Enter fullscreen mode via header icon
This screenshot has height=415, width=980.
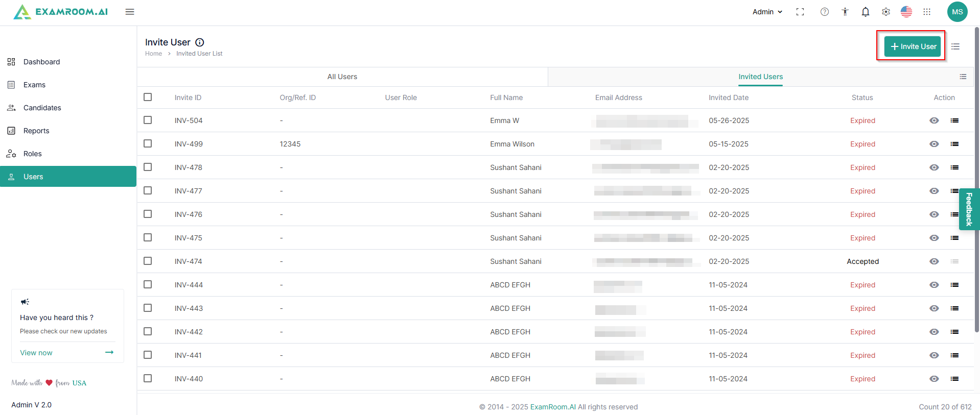[x=800, y=12]
